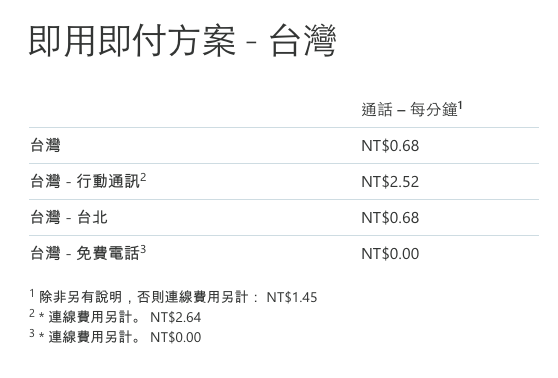The height and width of the screenshot is (378, 558).
Task: Click the third footnote with NT$0.00
Action: 115,336
